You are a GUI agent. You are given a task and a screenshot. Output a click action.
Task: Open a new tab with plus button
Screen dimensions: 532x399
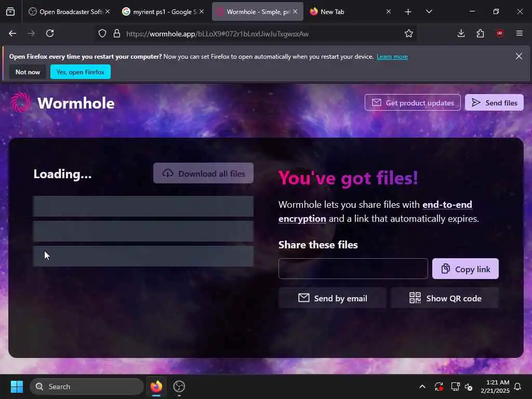click(x=408, y=12)
